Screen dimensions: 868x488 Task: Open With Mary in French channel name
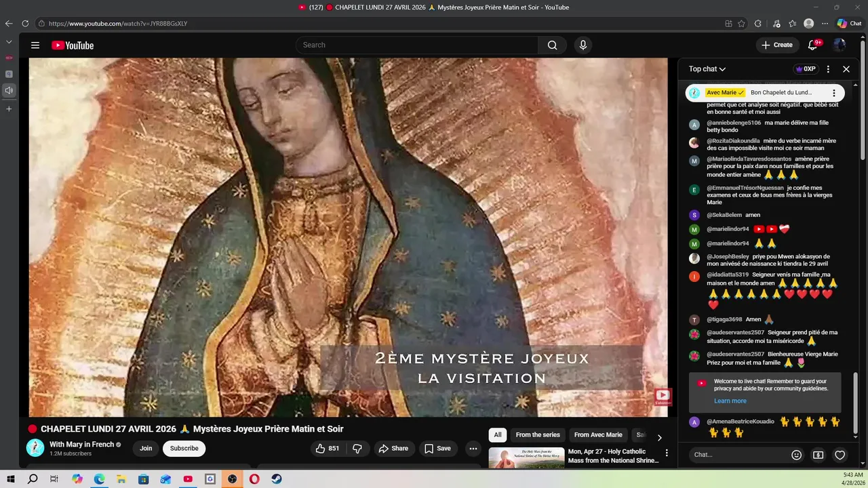tap(81, 445)
